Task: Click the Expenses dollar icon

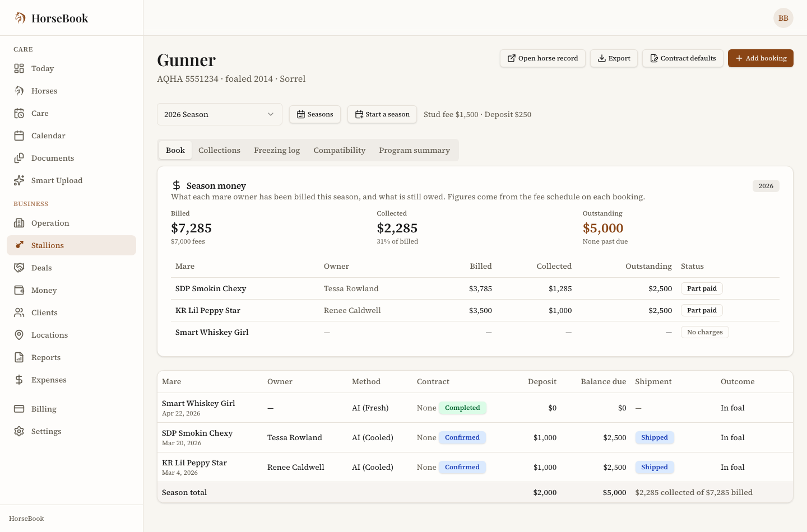Action: point(19,380)
